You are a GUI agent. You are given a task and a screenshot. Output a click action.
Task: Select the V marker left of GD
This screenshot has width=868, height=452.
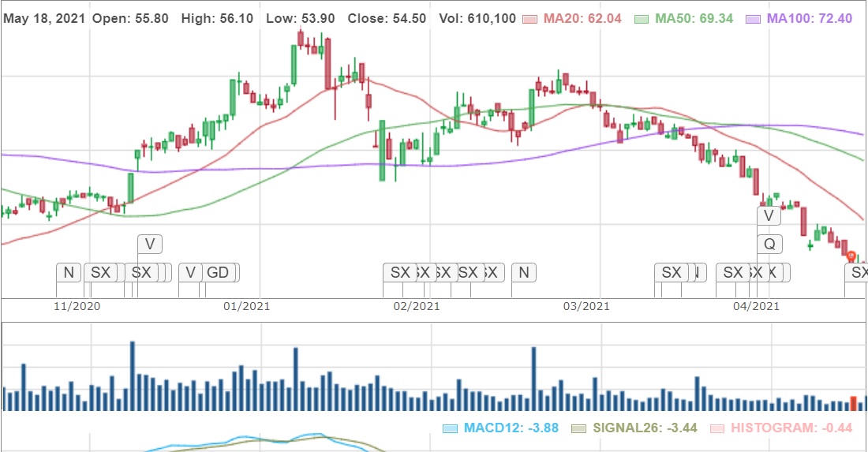(189, 273)
